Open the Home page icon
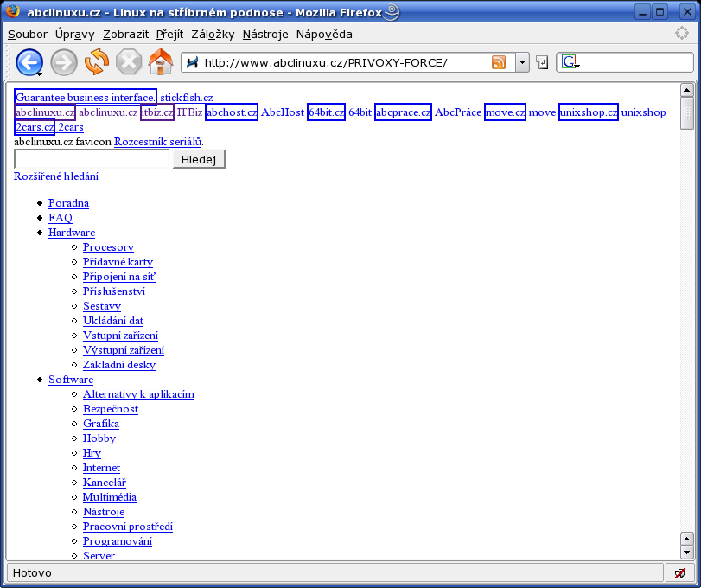 tap(161, 61)
